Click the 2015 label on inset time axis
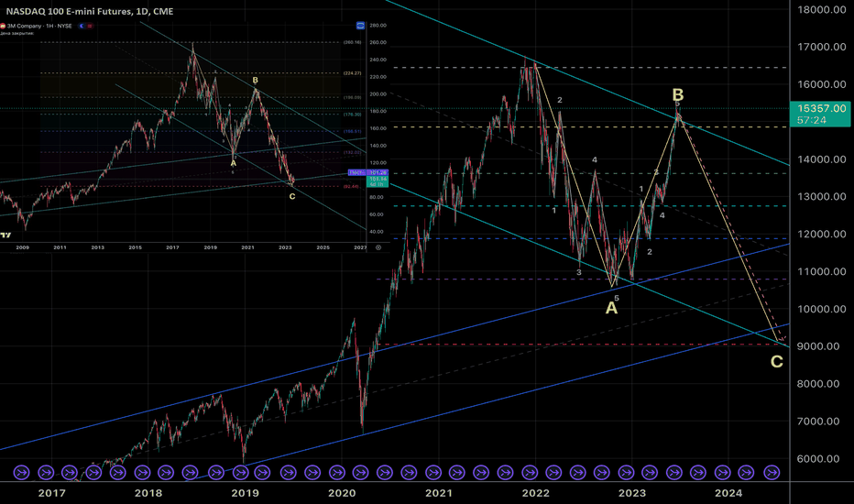Viewport: 854px width, 504px height. 135,247
